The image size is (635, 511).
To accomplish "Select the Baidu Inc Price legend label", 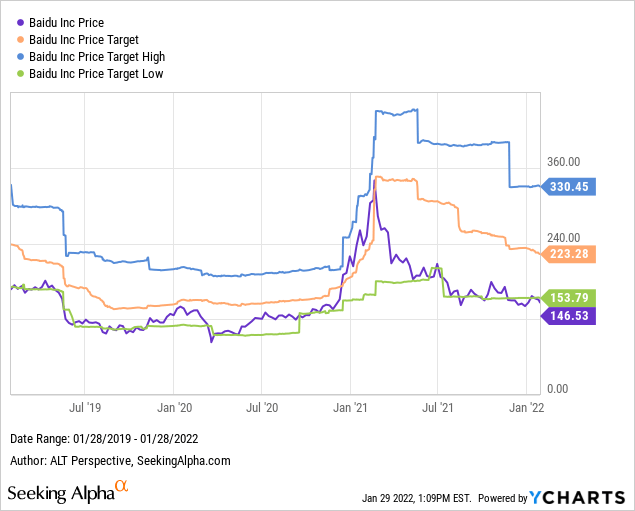I will (x=66, y=22).
